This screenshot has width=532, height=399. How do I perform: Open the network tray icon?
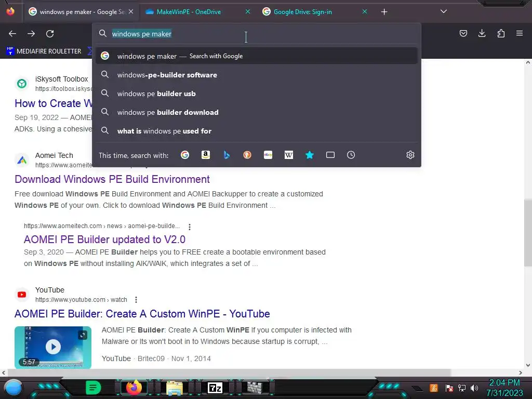462,388
